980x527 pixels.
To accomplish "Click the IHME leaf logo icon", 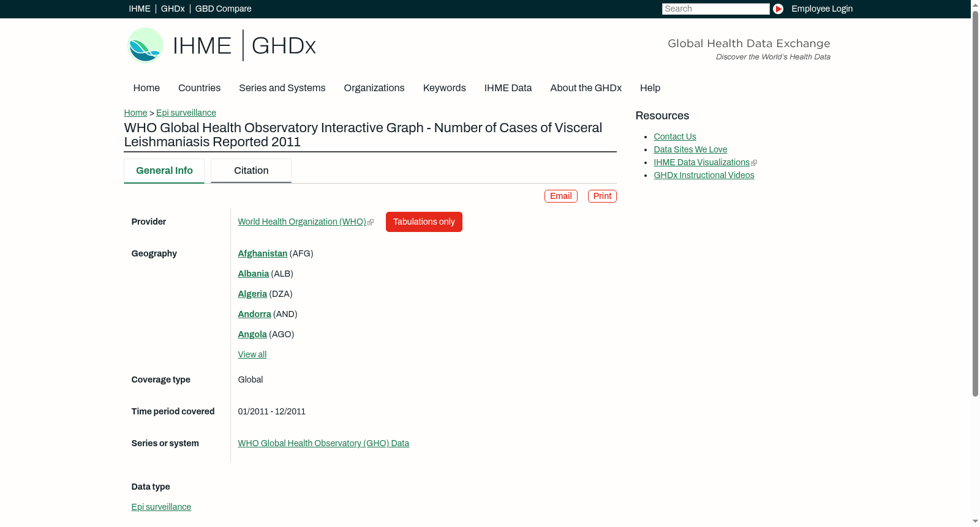I will coord(145,45).
